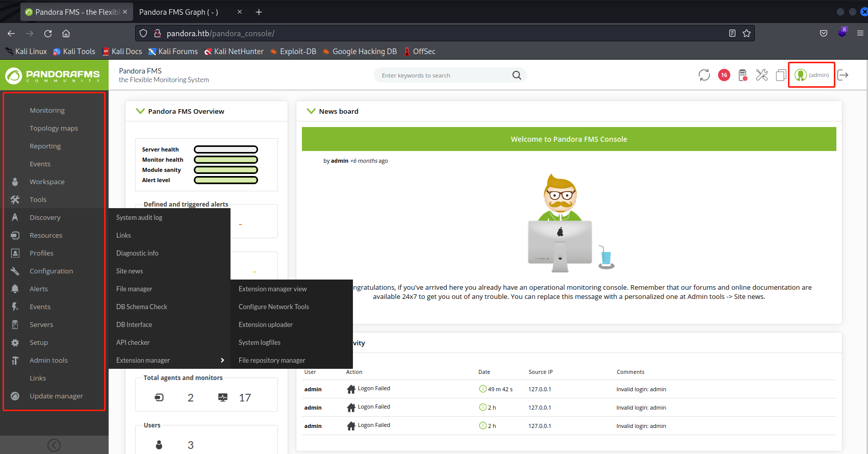The image size is (868, 454).
Task: Open the Reporting menu
Action: coord(45,146)
